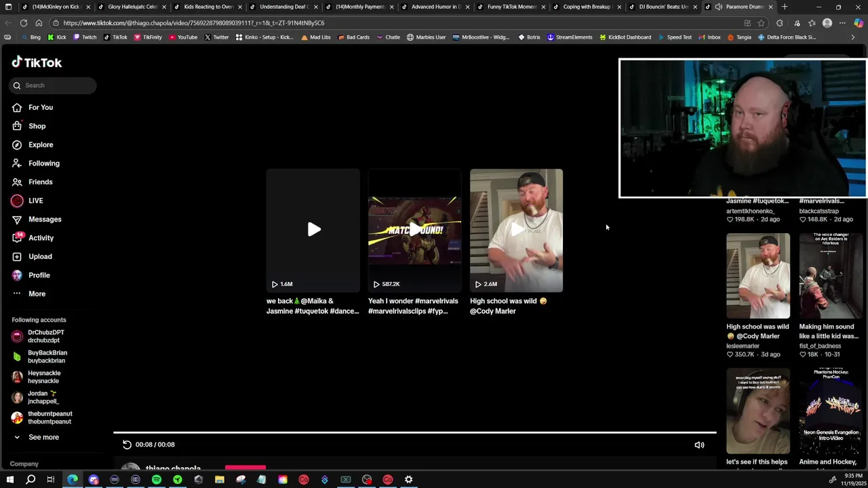Play the 'Yeah I wonder' Marvel Rivals video
868x488 pixels.
click(414, 230)
